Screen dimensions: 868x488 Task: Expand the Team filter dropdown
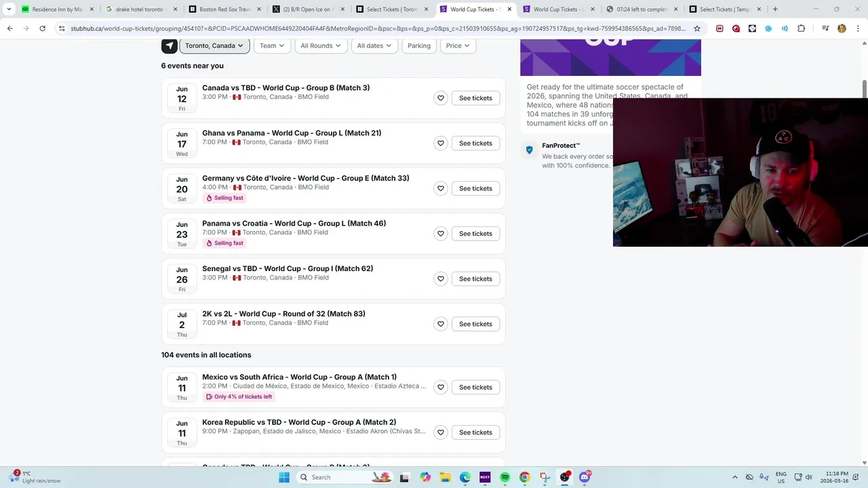[x=272, y=45]
